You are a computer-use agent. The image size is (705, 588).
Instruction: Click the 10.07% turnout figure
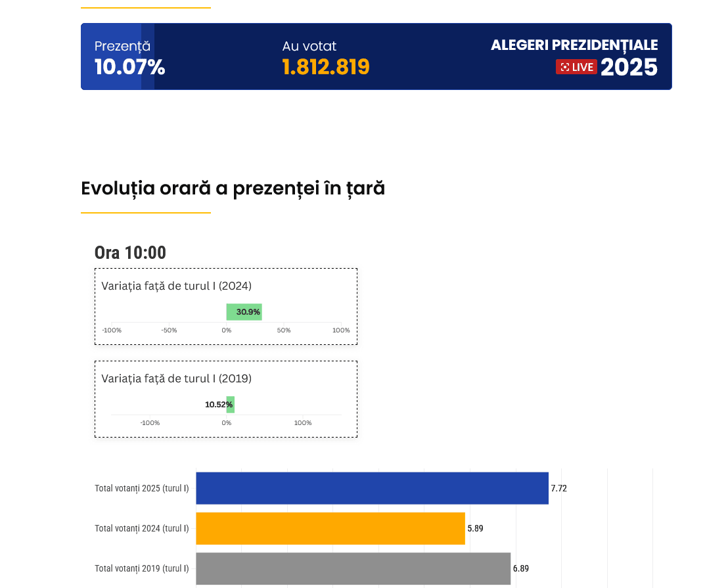coord(129,67)
